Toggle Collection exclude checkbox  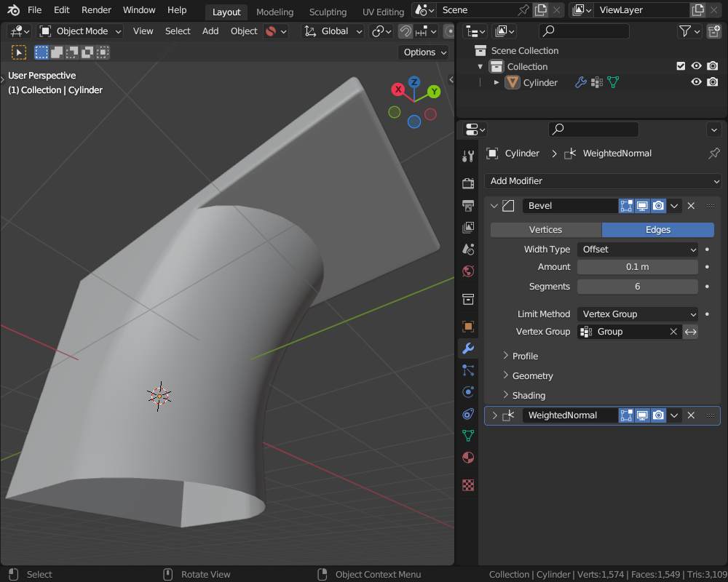click(x=681, y=66)
